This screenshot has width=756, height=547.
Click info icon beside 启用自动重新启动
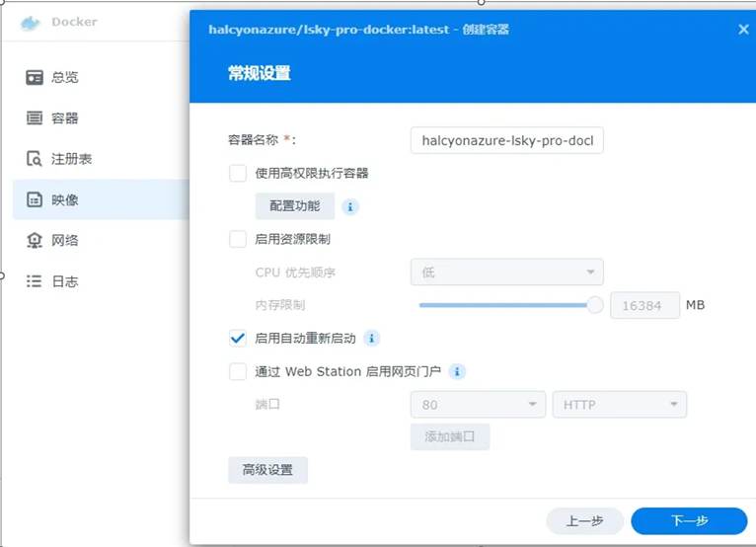click(372, 339)
